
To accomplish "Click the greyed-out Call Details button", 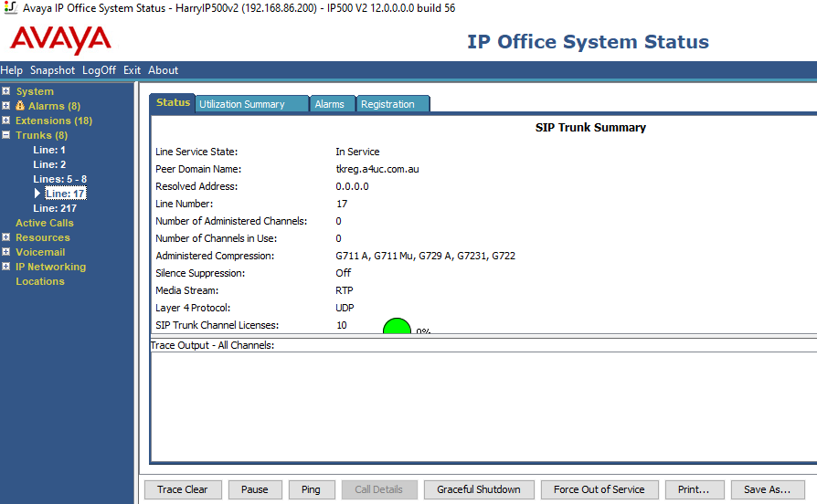I will coord(379,489).
